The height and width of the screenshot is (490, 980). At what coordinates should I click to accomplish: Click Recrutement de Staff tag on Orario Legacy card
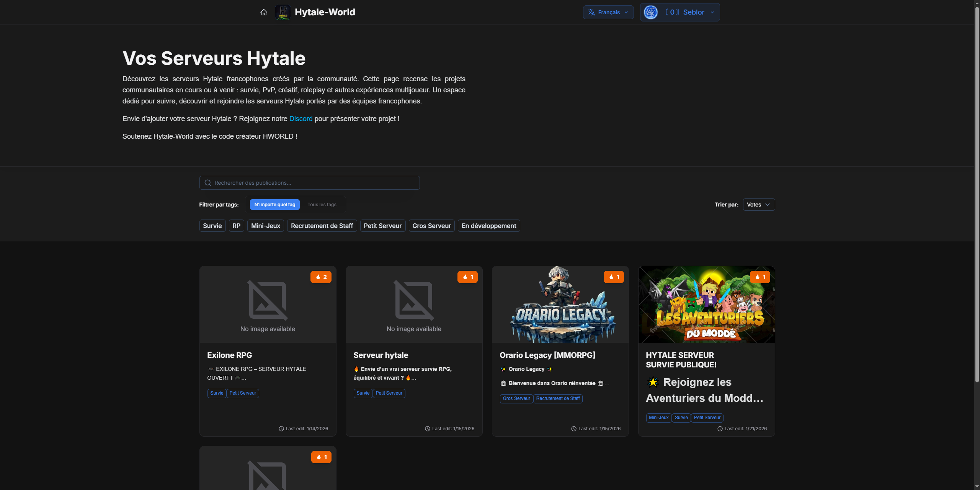pos(558,398)
